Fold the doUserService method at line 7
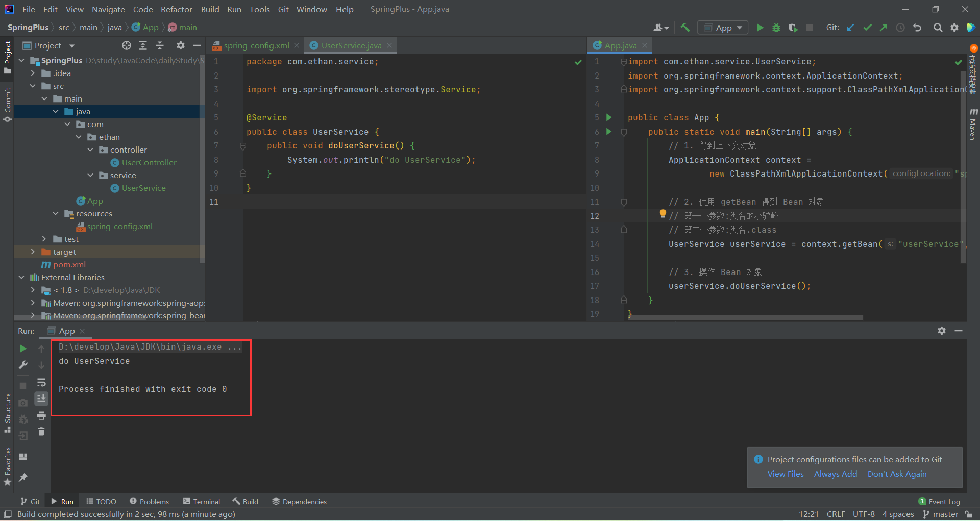 pyautogui.click(x=243, y=146)
